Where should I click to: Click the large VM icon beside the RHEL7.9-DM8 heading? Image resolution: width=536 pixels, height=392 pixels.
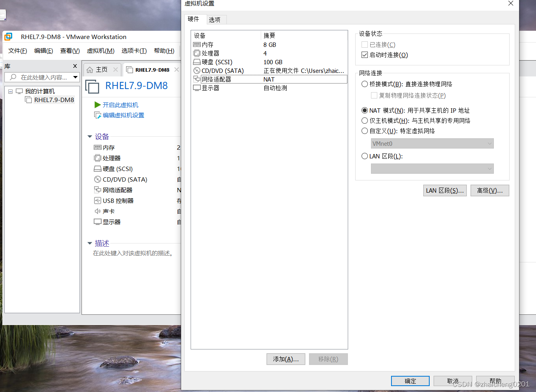point(92,87)
